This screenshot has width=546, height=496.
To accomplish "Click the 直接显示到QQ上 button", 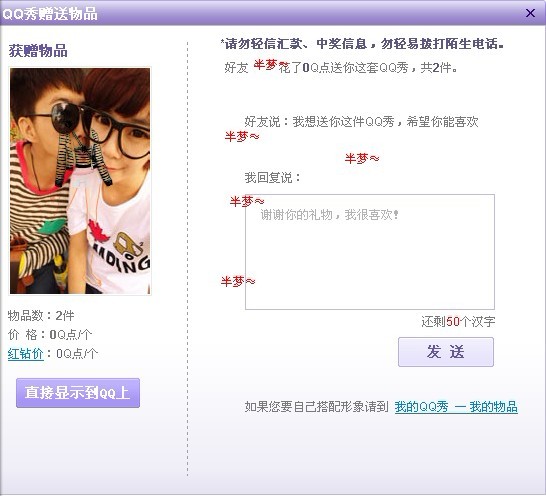I will point(78,393).
